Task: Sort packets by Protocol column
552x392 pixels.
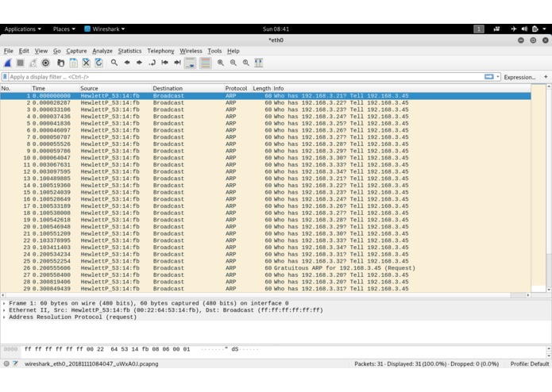Action: click(237, 88)
